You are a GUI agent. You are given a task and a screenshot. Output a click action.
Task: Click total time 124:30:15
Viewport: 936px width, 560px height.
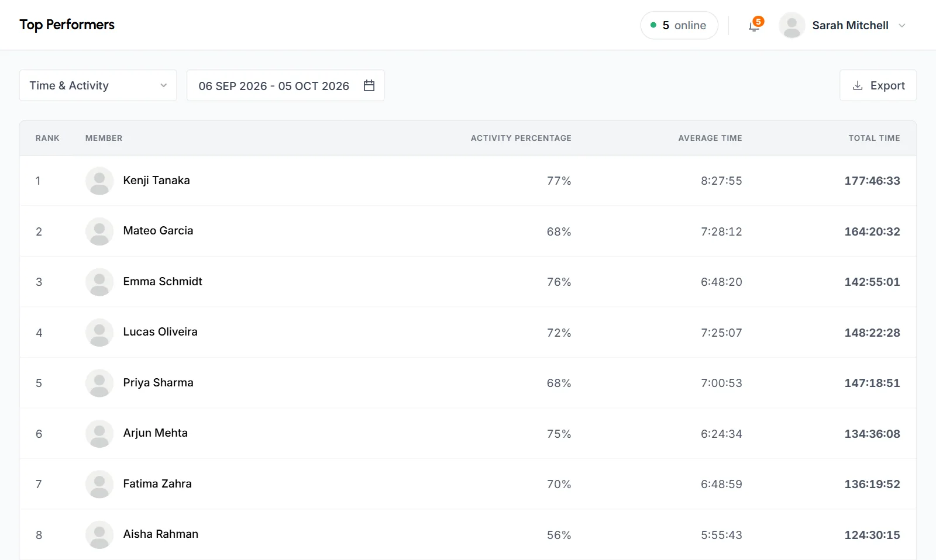[x=872, y=535]
